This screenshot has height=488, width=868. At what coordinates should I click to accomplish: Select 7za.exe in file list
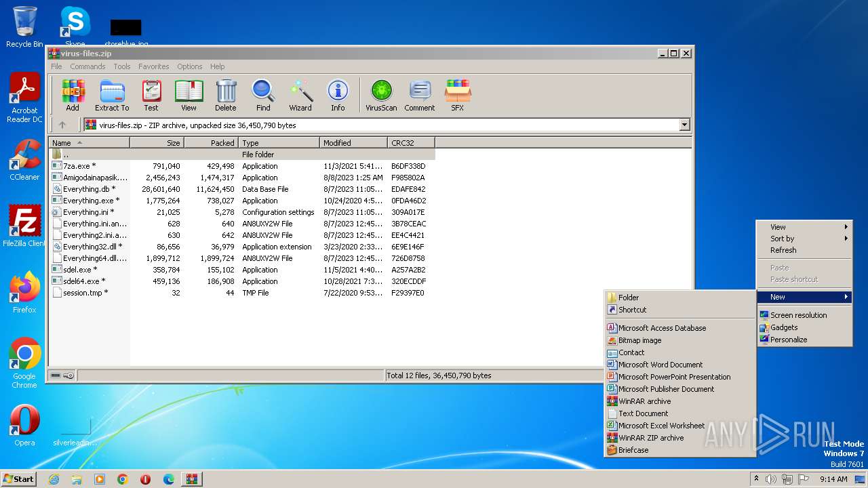tap(241, 166)
